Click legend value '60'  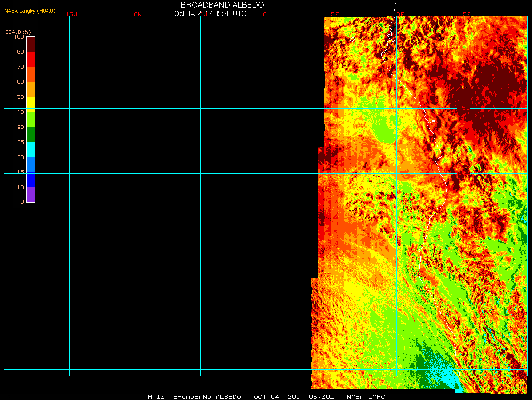20,82
